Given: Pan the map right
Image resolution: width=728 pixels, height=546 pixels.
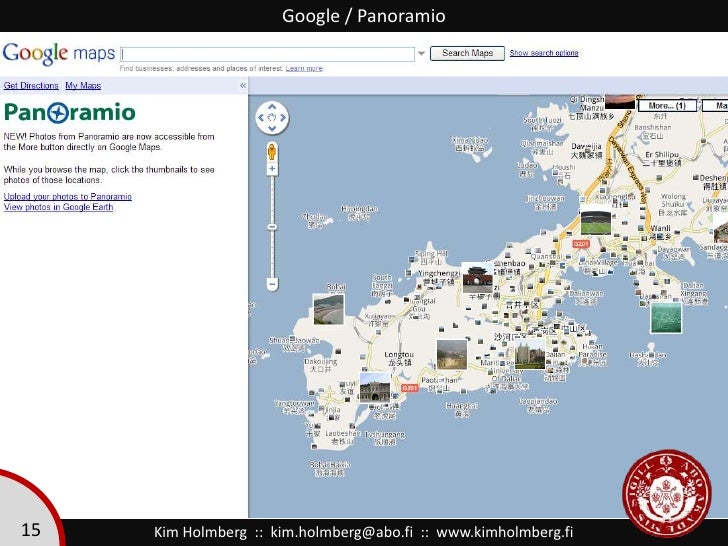Looking at the screenshot, I should coord(283,118).
